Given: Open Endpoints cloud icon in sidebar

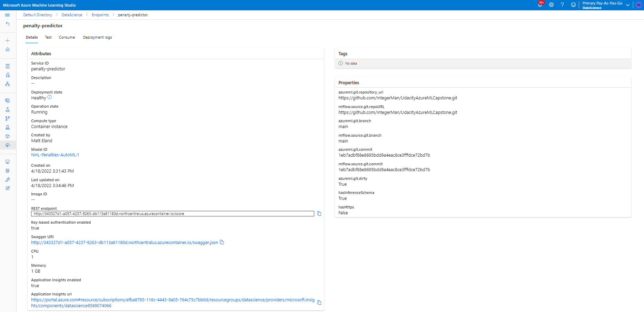Looking at the screenshot, I should coord(7,145).
